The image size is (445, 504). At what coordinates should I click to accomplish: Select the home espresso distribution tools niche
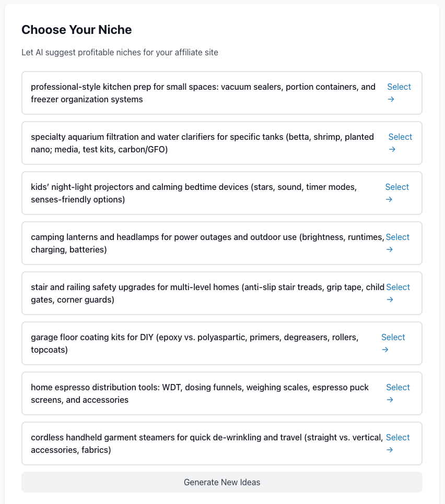tap(398, 394)
